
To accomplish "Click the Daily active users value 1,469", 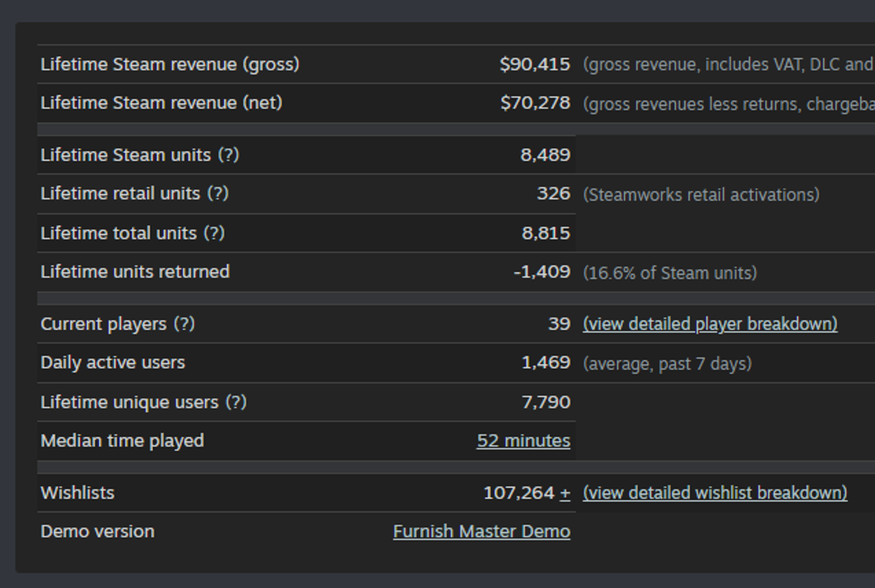I will [x=546, y=363].
